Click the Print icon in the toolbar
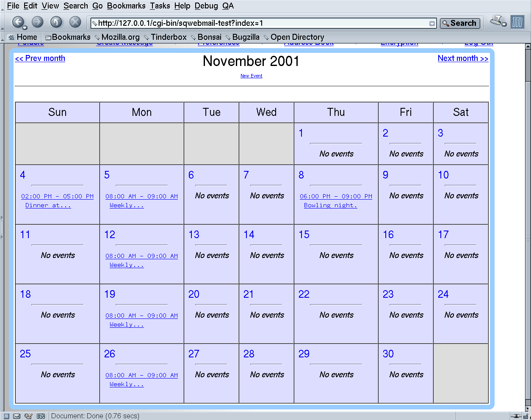The height and width of the screenshot is (420, 531). [x=496, y=20]
